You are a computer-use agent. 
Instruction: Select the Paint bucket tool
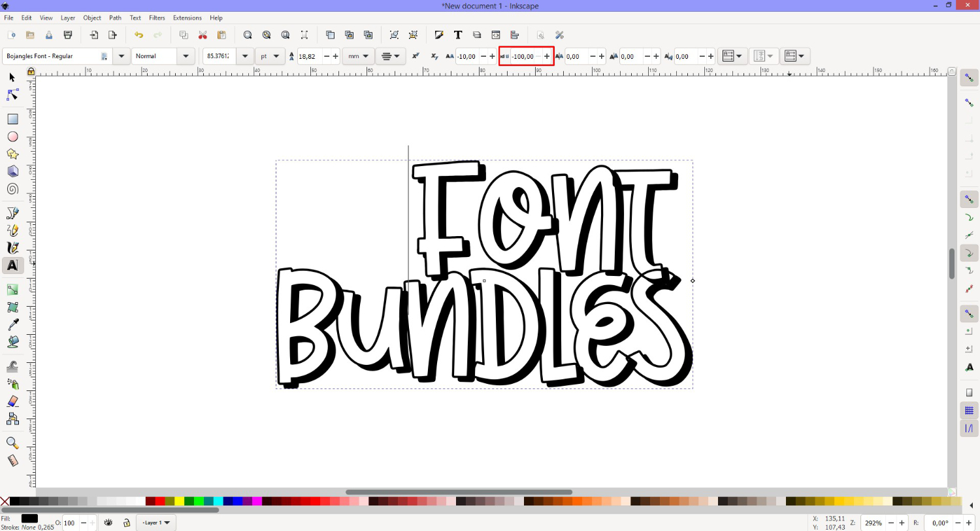12,342
